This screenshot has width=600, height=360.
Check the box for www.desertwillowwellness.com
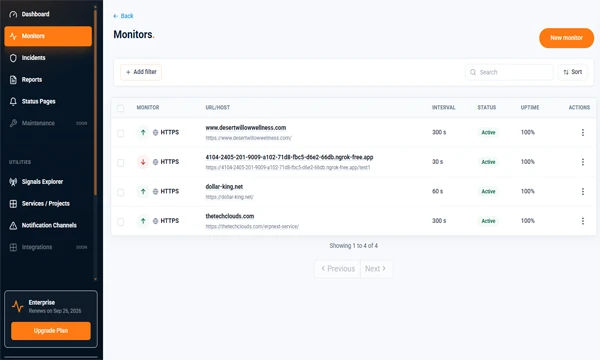pos(121,133)
